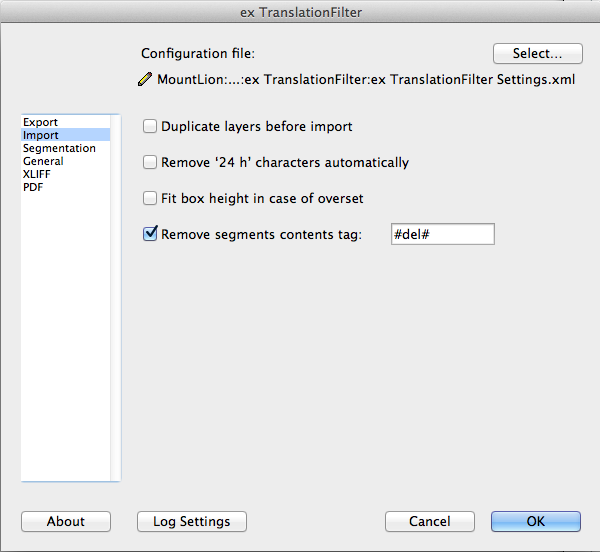This screenshot has width=600, height=552.
Task: Click the ex TranslationFilter title bar
Action: click(x=300, y=12)
